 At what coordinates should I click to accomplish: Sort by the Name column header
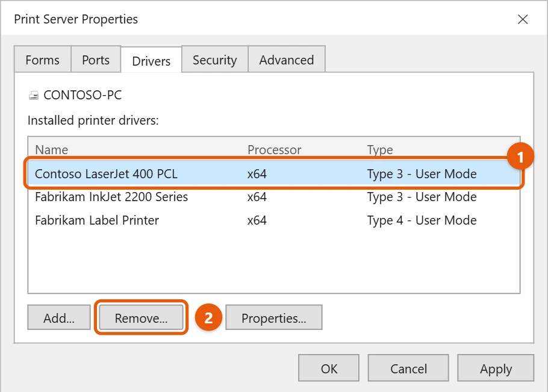pyautogui.click(x=52, y=149)
